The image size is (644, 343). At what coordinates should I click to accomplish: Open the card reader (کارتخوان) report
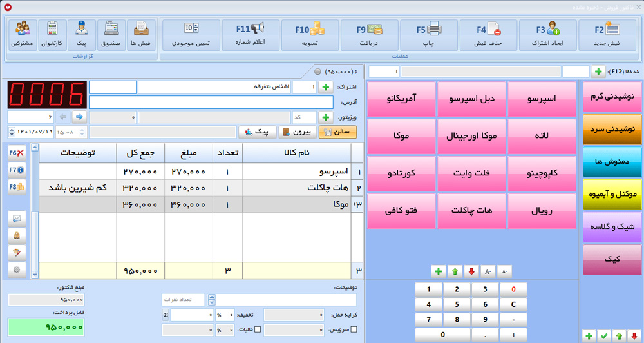(52, 35)
